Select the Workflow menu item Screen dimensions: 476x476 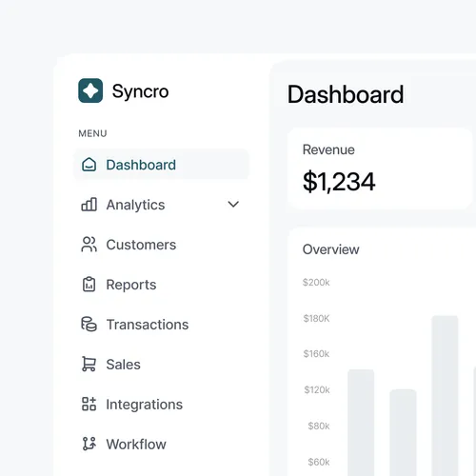pos(161,444)
